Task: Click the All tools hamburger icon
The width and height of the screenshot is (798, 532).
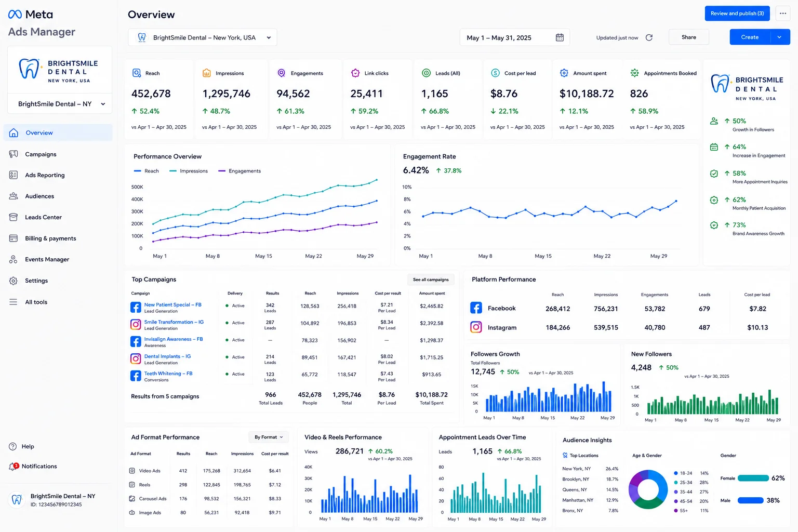Action: tap(14, 302)
